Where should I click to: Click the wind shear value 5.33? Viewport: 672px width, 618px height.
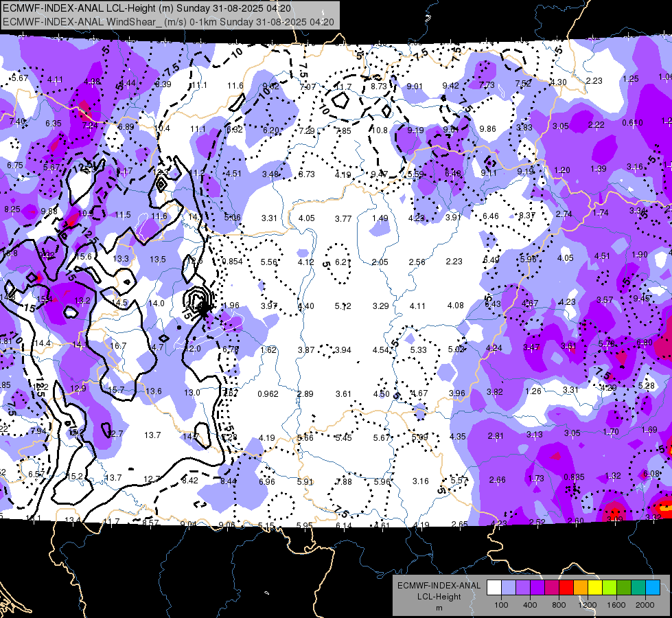(x=419, y=350)
